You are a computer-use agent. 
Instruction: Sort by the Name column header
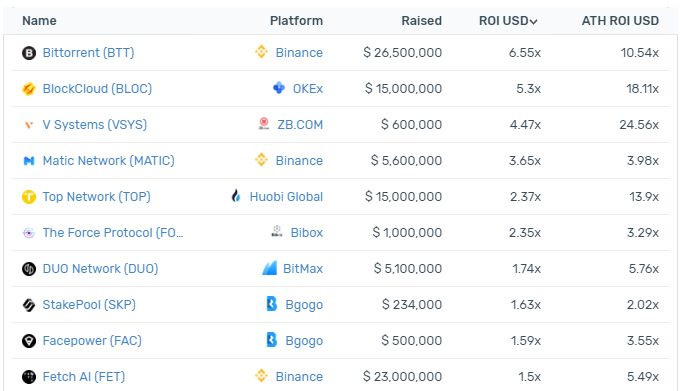pyautogui.click(x=39, y=21)
